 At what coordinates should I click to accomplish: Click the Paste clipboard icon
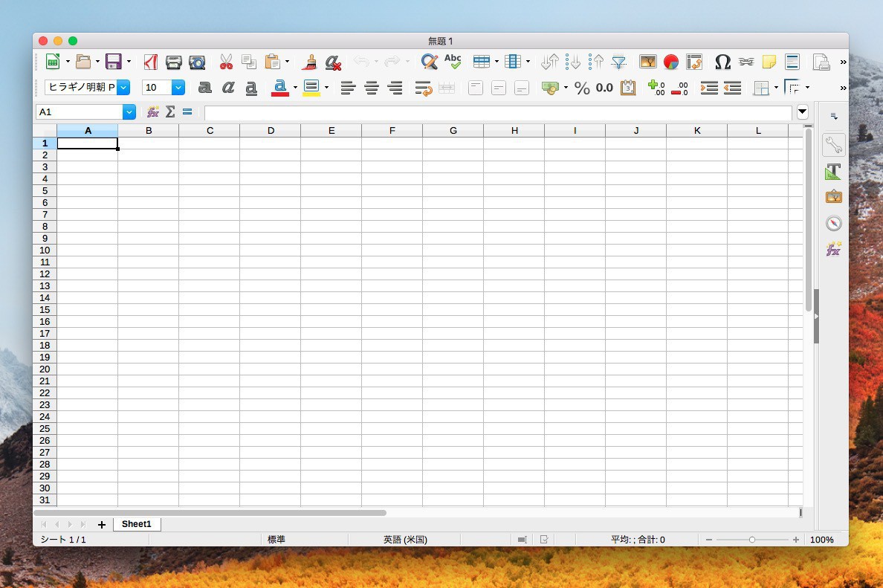coord(273,62)
